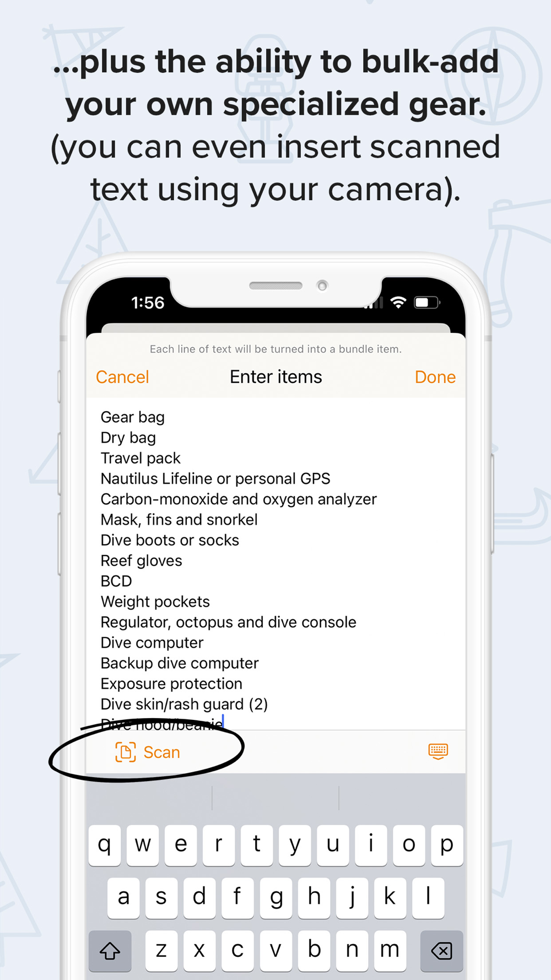The width and height of the screenshot is (551, 980).
Task: Select the 'Dive computer' text line
Action: (x=152, y=643)
